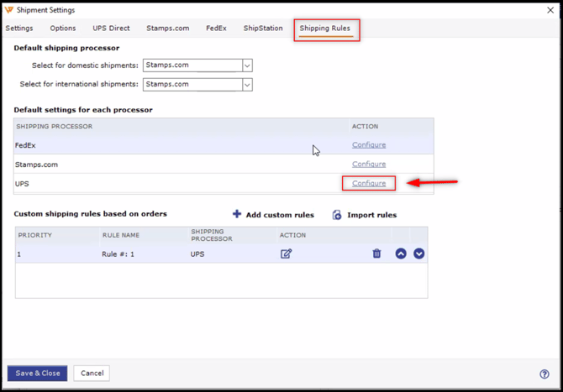Switch to the Settings tab

19,29
